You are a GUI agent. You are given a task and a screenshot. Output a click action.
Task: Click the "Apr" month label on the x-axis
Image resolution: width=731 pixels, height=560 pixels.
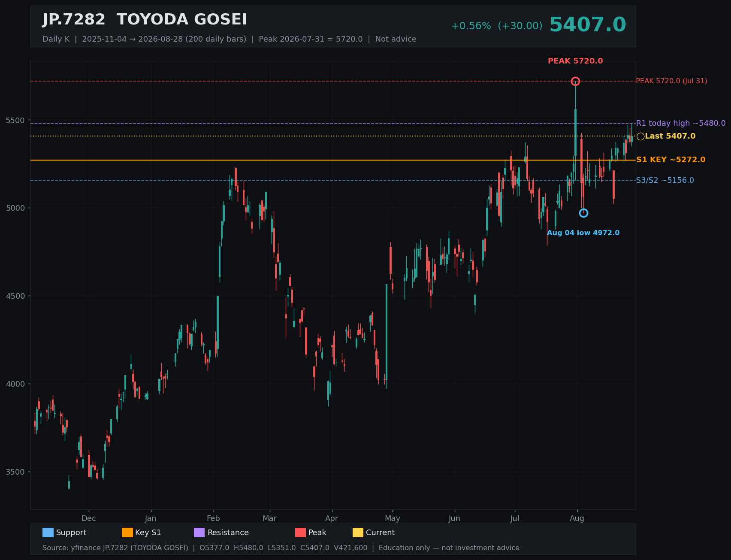tap(332, 518)
